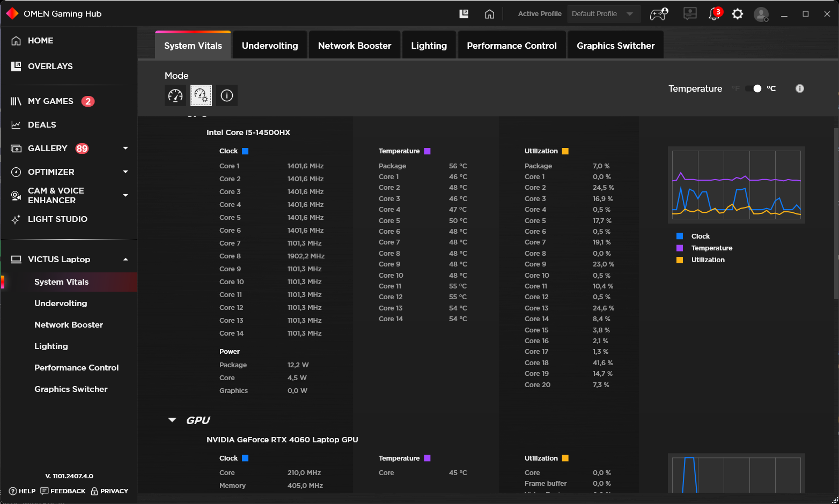Click the HOME sidebar icon
This screenshot has height=504, width=839.
click(x=16, y=41)
